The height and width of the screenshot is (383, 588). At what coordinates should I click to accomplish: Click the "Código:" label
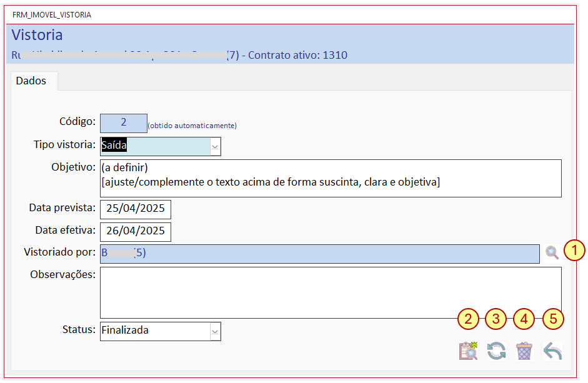click(77, 122)
